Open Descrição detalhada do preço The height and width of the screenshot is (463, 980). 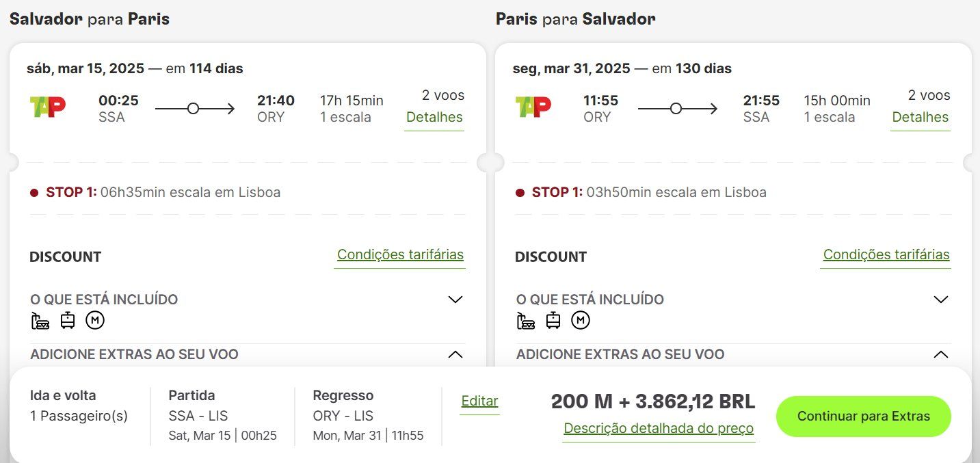tap(659, 429)
